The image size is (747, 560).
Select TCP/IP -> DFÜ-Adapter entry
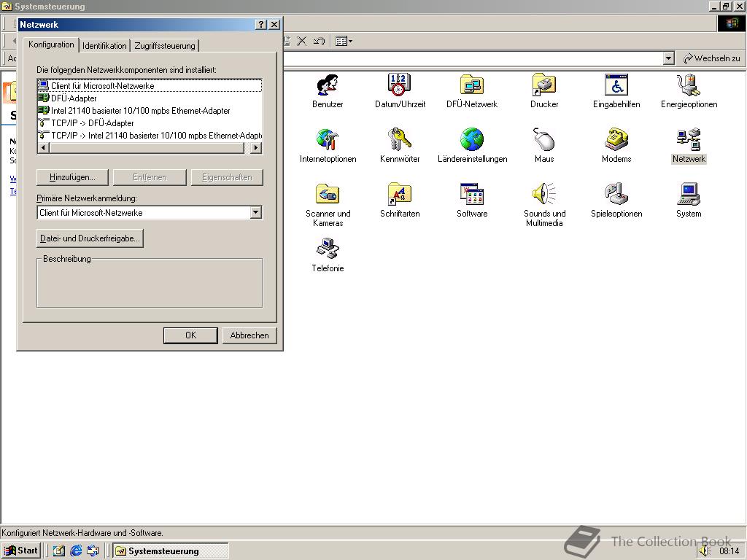(x=150, y=122)
